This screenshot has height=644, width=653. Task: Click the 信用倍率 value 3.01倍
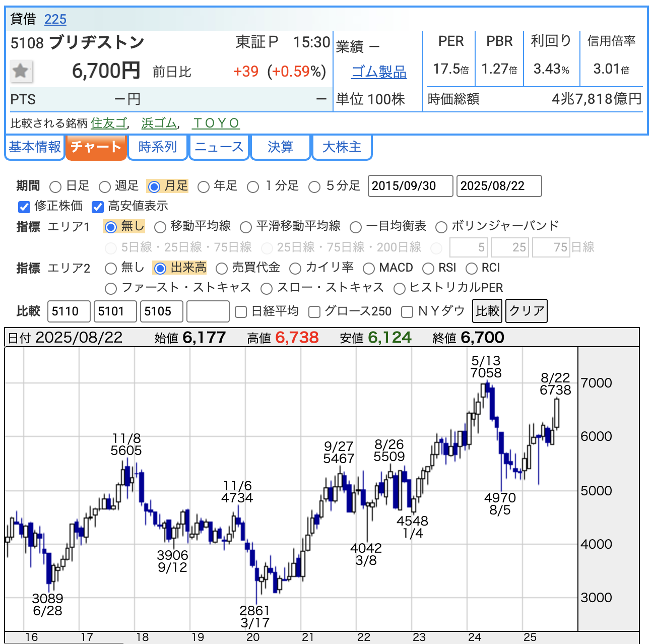pos(611,69)
